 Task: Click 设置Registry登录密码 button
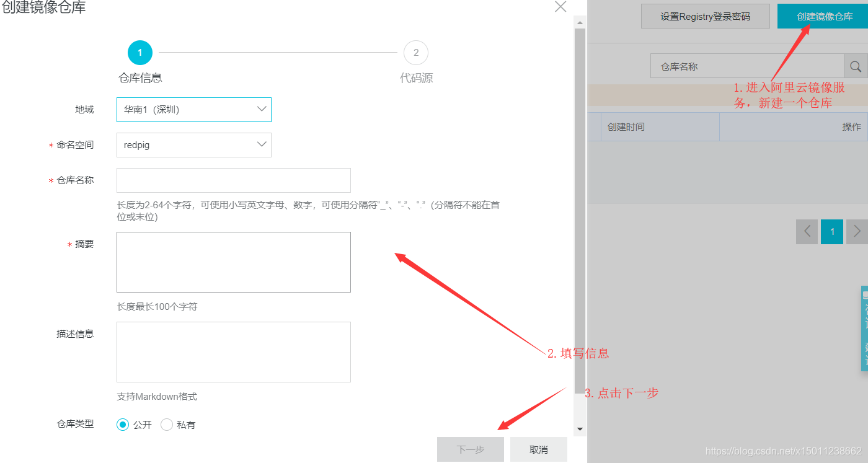(x=706, y=16)
